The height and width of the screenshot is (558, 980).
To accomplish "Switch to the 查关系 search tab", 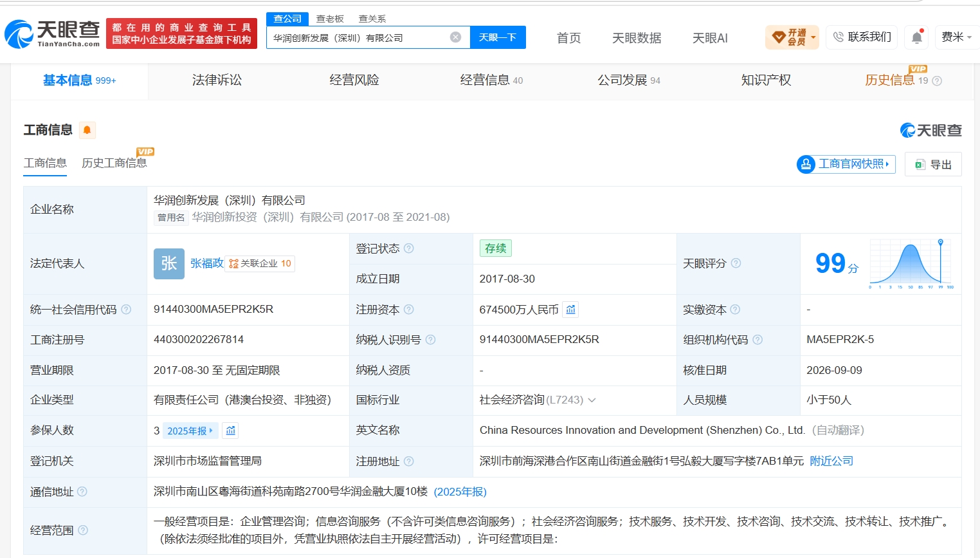I will point(372,19).
